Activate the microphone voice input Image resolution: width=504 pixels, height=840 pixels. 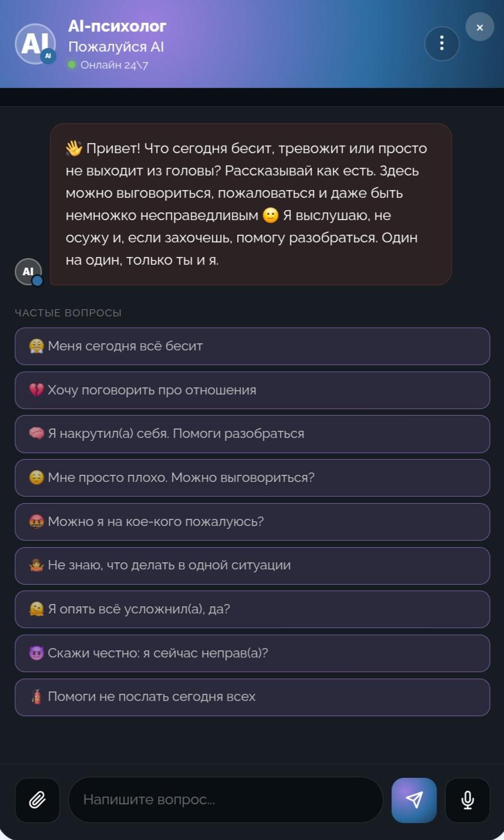(x=468, y=800)
